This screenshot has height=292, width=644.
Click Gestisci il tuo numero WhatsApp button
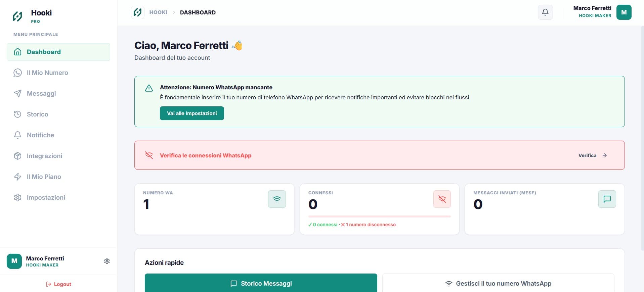(x=498, y=283)
